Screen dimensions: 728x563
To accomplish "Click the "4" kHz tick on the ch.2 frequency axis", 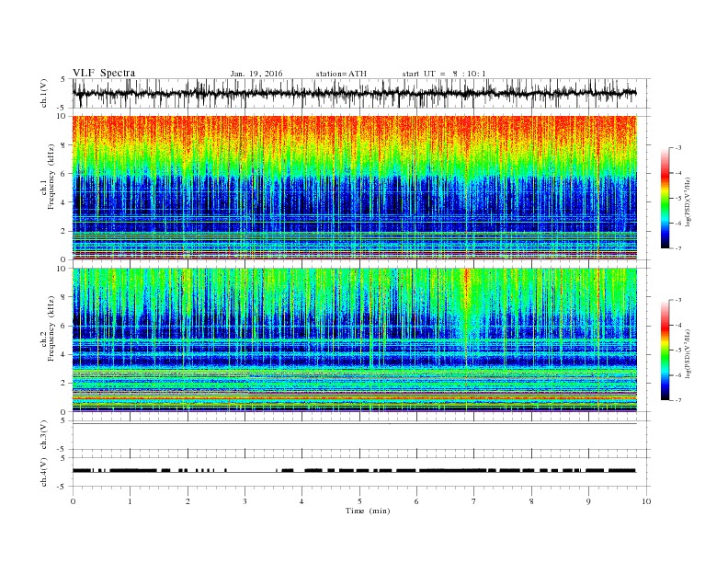I will tap(64, 354).
